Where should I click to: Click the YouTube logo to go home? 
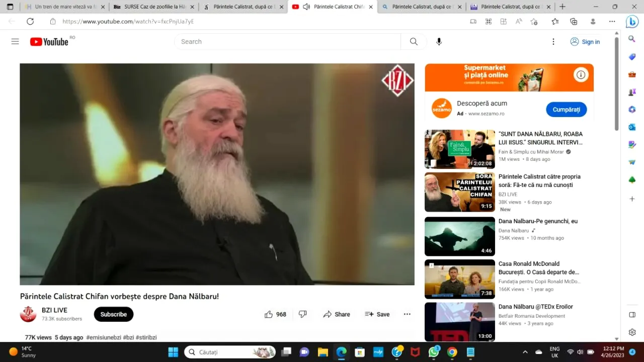(x=49, y=42)
